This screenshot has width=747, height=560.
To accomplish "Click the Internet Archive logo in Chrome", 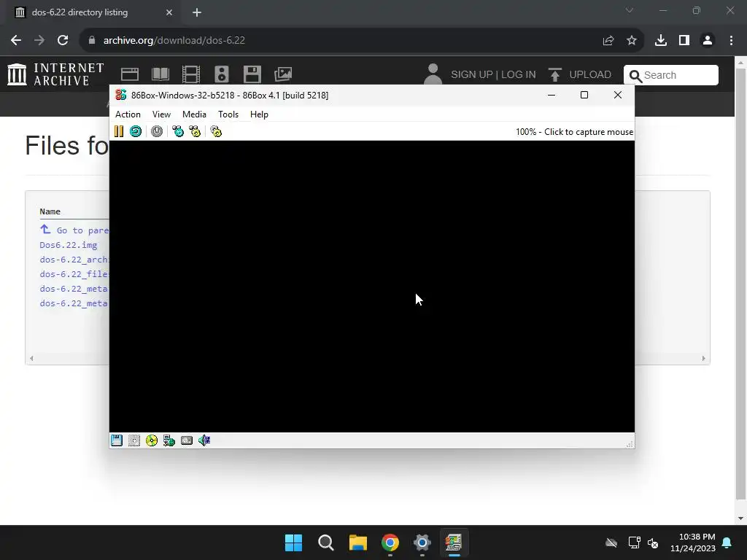I will point(55,74).
